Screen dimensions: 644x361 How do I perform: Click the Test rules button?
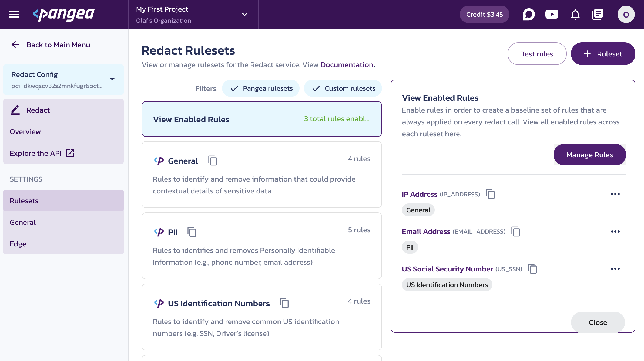pyautogui.click(x=537, y=53)
